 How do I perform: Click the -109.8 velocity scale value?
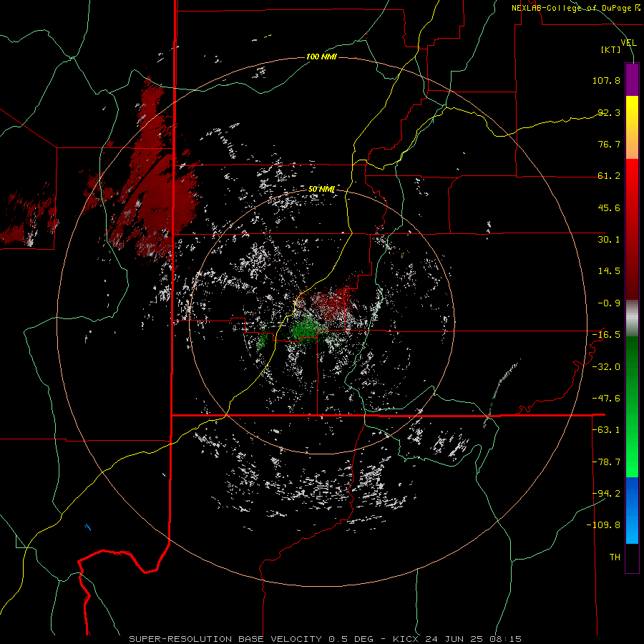click(x=603, y=525)
